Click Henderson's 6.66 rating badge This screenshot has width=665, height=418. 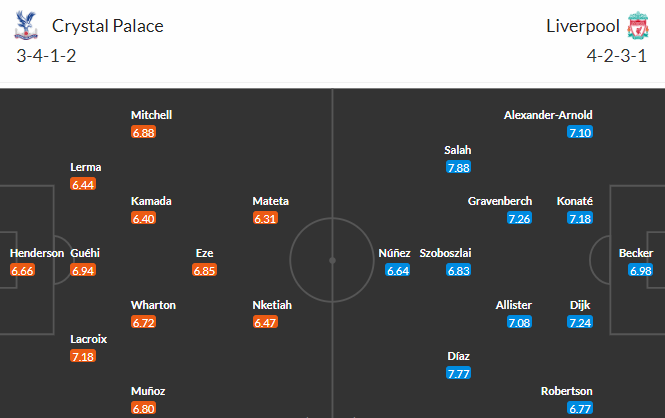coord(22,270)
